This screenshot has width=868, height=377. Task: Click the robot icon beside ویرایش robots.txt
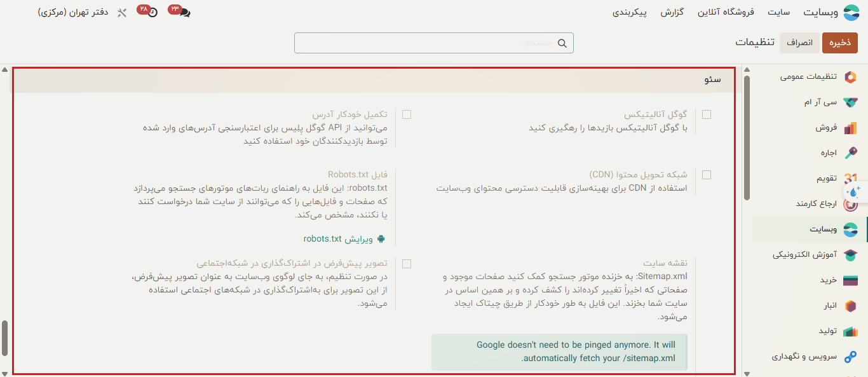coord(381,239)
